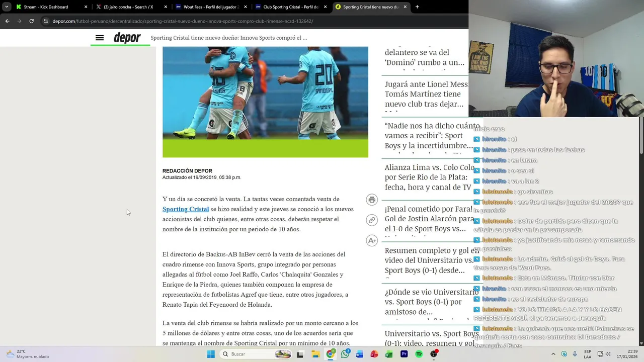Open Google Chrome from taskbar
The image size is (644, 362).
pos(330,354)
